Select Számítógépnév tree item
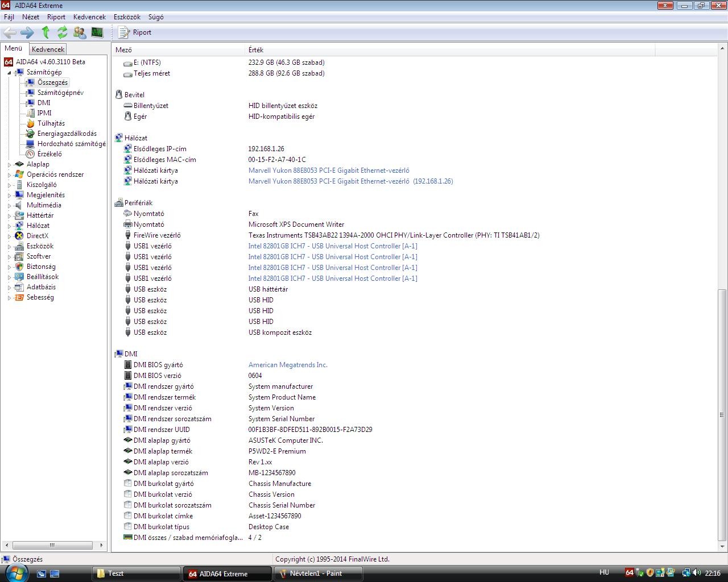This screenshot has width=728, height=582. (60, 93)
